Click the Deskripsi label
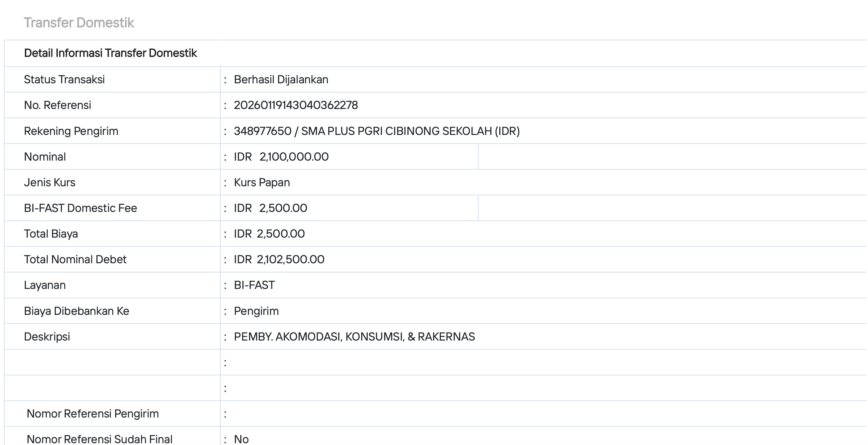The height and width of the screenshot is (445, 868). point(47,337)
